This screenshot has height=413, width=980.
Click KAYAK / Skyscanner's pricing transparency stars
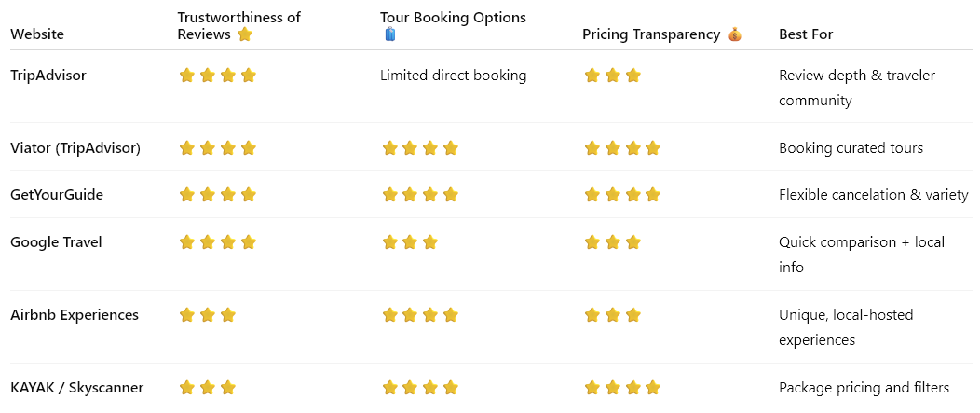click(x=622, y=388)
